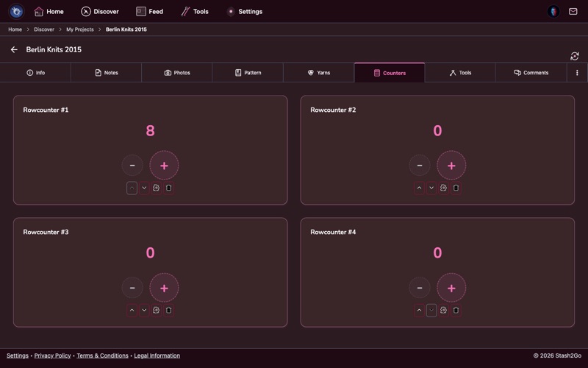Viewport: 588px width, 368px height.
Task: Open Rowcounter #4 settings gear
Action: (444, 310)
